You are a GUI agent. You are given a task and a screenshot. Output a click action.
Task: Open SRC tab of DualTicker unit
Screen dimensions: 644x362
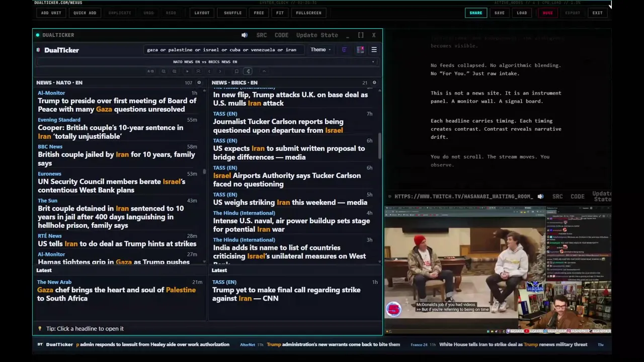[x=262, y=35]
